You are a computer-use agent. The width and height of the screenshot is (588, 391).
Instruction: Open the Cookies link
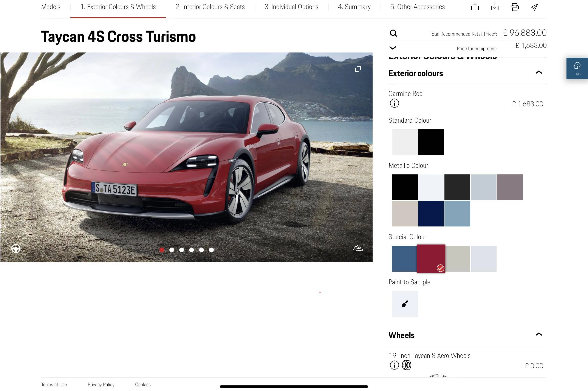tap(143, 385)
